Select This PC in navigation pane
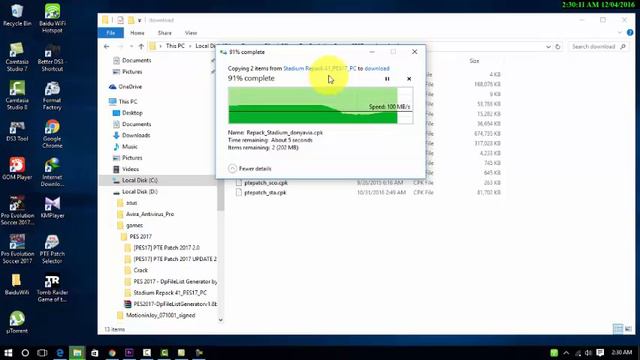This screenshot has width=640, height=360. coord(123,101)
